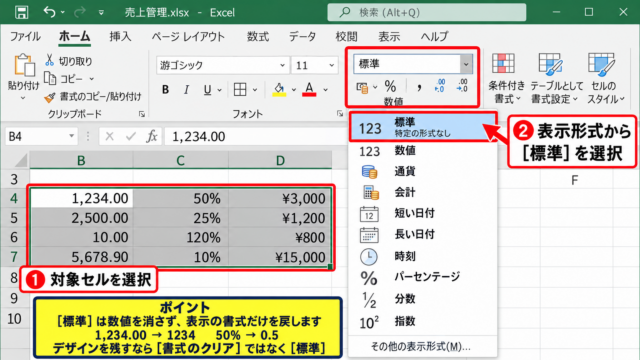Expand the underline style arrow
Screen dimensions: 640x360
click(x=220, y=90)
